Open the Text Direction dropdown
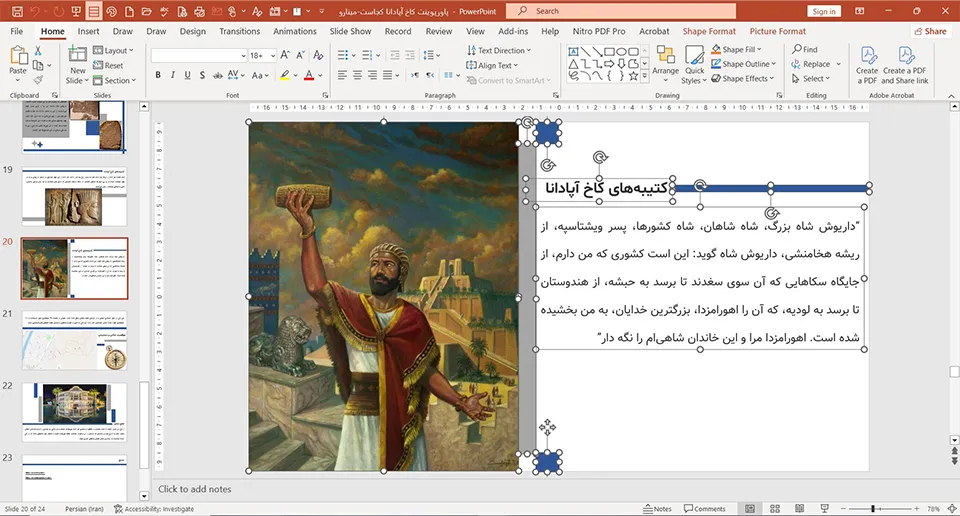Viewport: 960px width, 516px height. point(498,50)
